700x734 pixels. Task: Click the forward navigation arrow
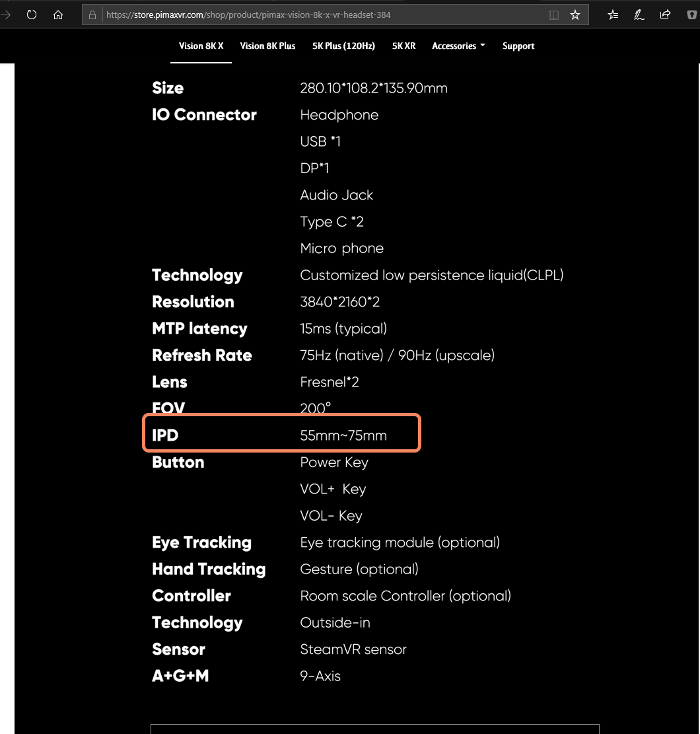tap(6, 15)
